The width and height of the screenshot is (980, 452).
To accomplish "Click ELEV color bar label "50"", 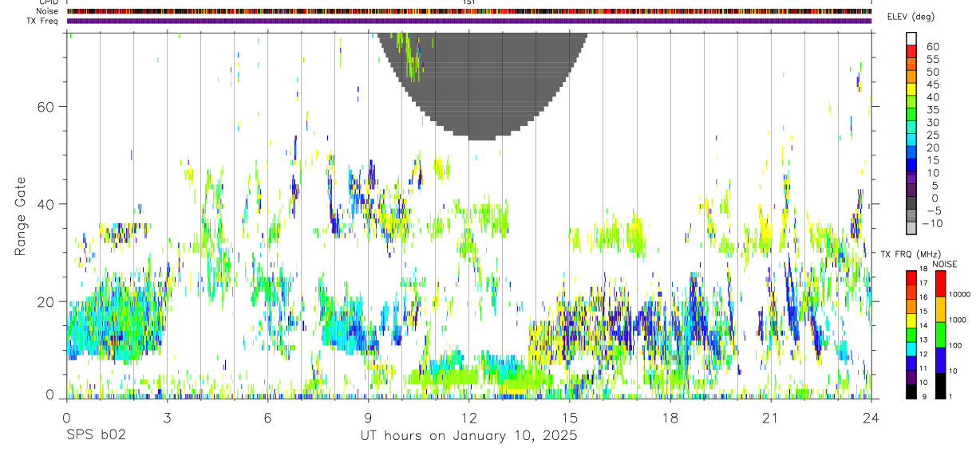I will [932, 73].
